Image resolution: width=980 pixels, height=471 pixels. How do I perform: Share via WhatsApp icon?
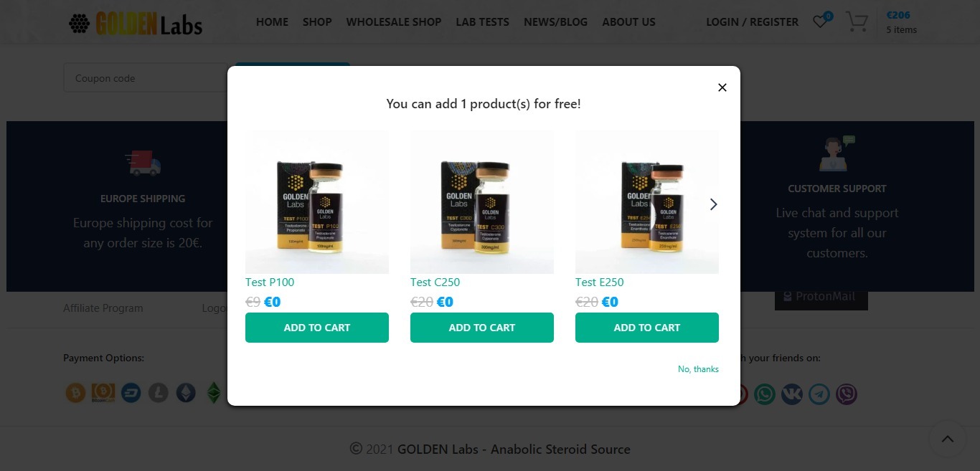point(765,394)
